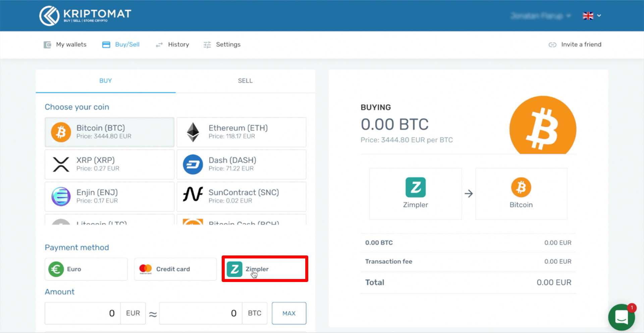Click the EUR currency label in amount row
Image resolution: width=644 pixels, height=333 pixels.
133,313
